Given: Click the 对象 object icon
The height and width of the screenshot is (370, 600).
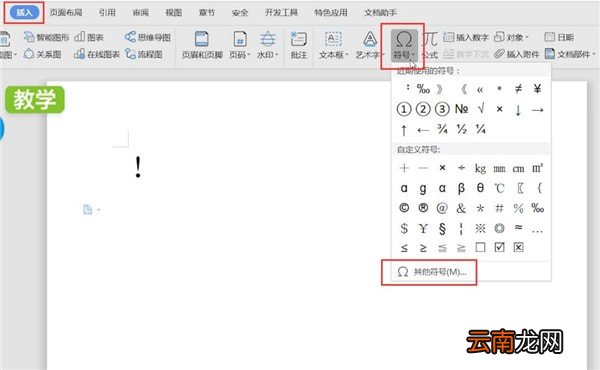Looking at the screenshot, I should [499, 37].
